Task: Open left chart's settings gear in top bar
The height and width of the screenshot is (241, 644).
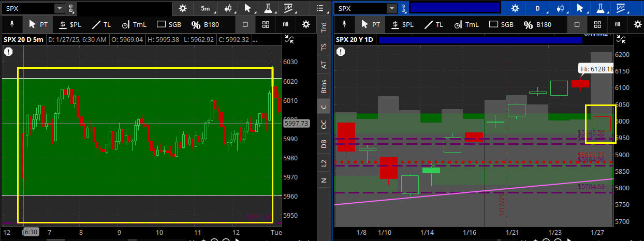Action: tap(182, 8)
